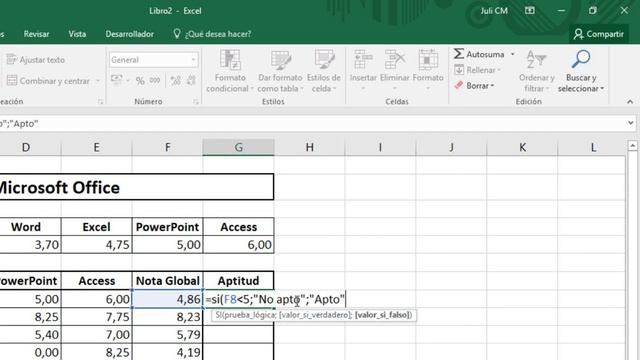Expand Borrar dropdown arrow
This screenshot has height=360, width=640.
tap(492, 86)
